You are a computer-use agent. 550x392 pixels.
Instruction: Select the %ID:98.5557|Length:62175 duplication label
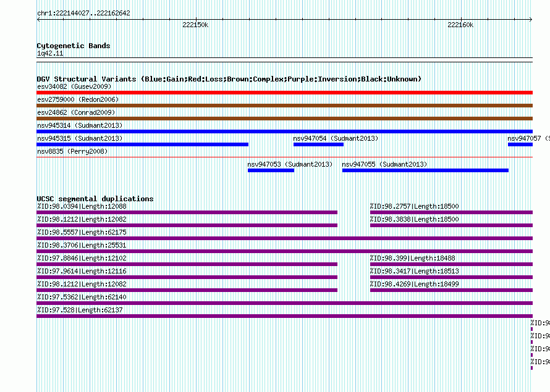click(x=82, y=232)
